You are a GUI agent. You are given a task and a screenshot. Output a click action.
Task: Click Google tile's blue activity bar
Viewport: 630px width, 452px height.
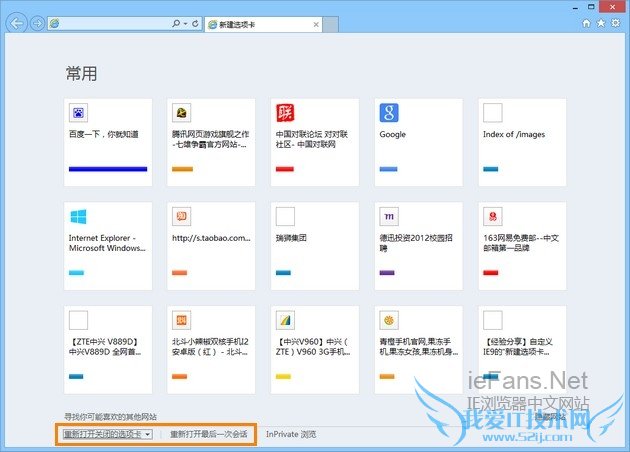click(389, 169)
